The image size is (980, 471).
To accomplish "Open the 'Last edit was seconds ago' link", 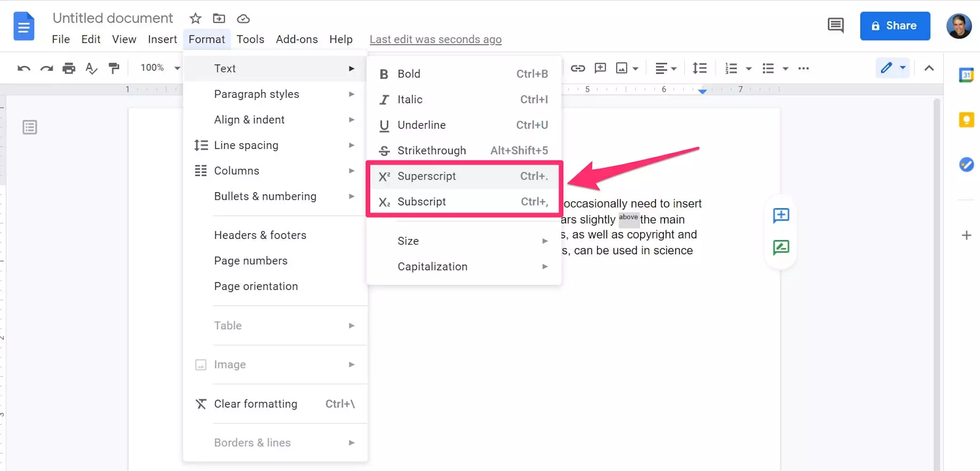I will tap(435, 40).
